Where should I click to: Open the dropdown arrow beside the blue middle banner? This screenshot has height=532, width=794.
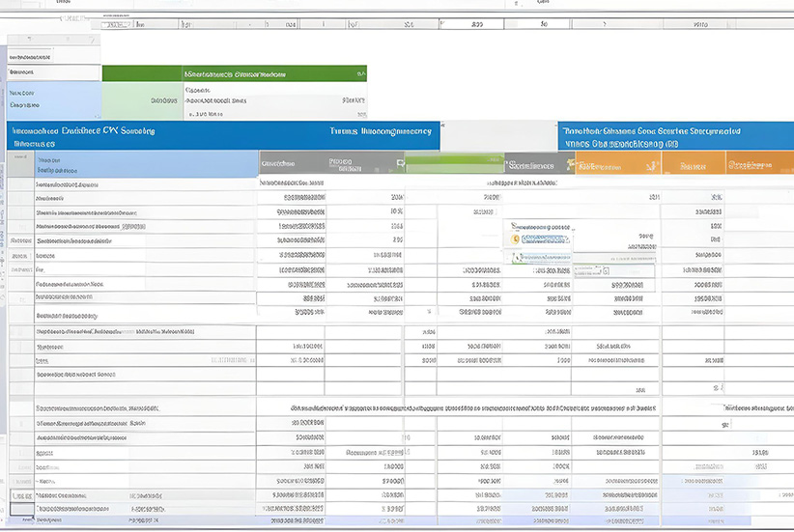[x=442, y=126]
